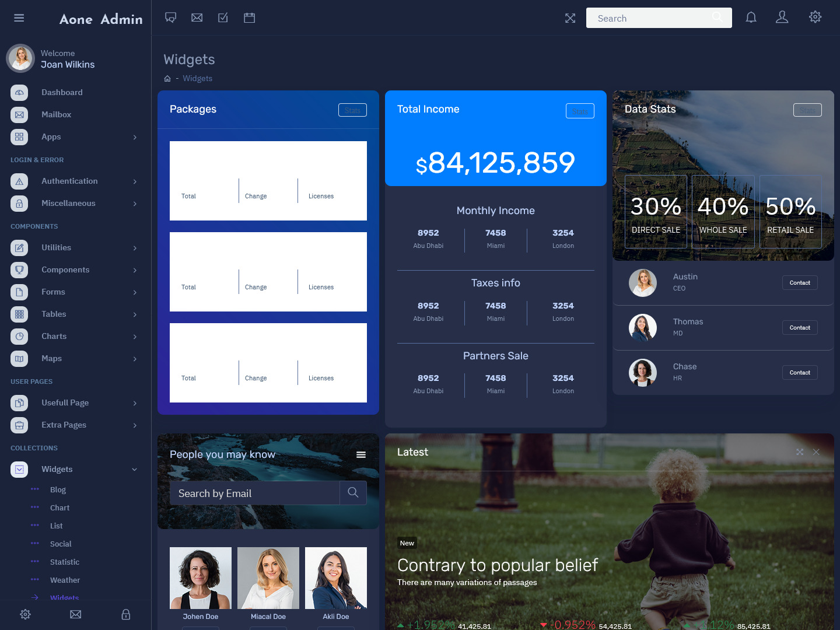Screen dimensions: 840x630
Task: Open the People you may know menu icon
Action: [x=361, y=455]
